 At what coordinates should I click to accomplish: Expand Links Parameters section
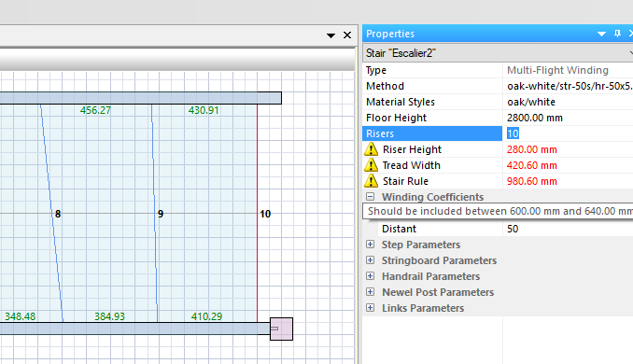point(371,307)
